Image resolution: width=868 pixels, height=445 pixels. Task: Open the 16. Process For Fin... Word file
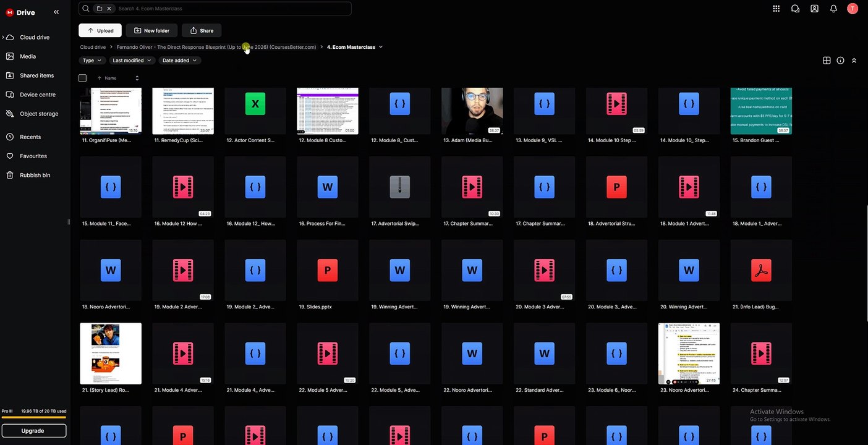tap(328, 187)
